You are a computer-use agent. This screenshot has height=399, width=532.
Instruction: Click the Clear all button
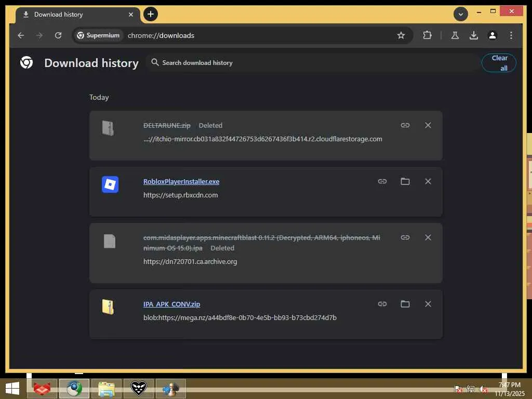tap(499, 63)
